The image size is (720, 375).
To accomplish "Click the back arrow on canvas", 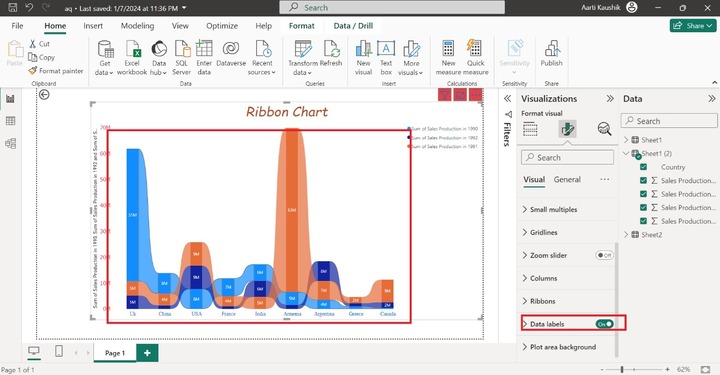I will (44, 95).
